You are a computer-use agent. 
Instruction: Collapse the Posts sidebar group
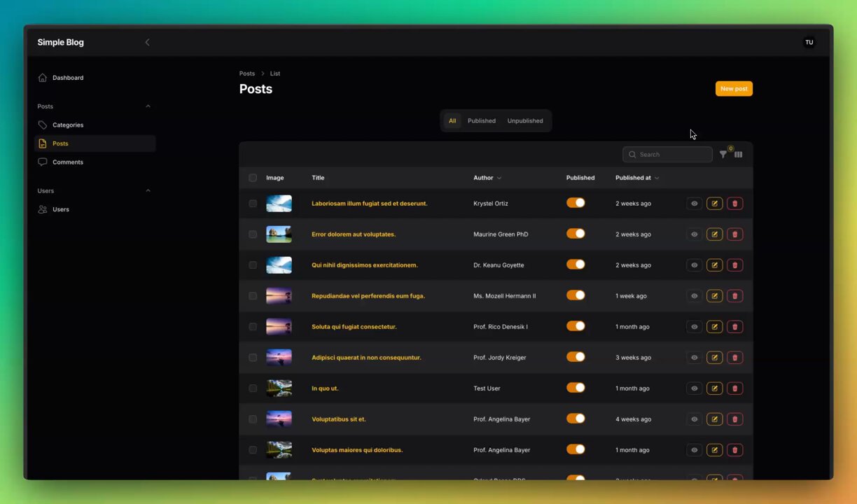coord(148,106)
